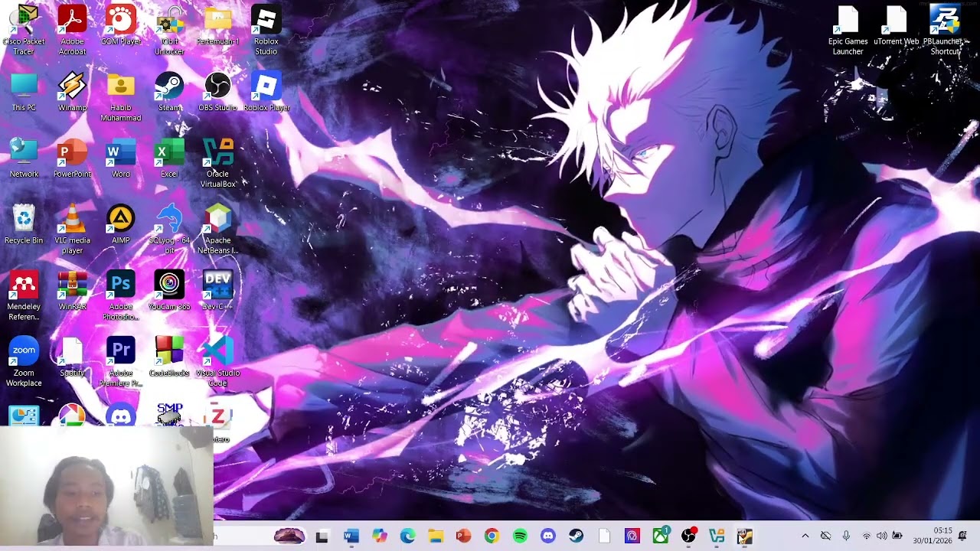This screenshot has width=980, height=551.
Task: Select This PC on the desktop
Action: [24, 92]
